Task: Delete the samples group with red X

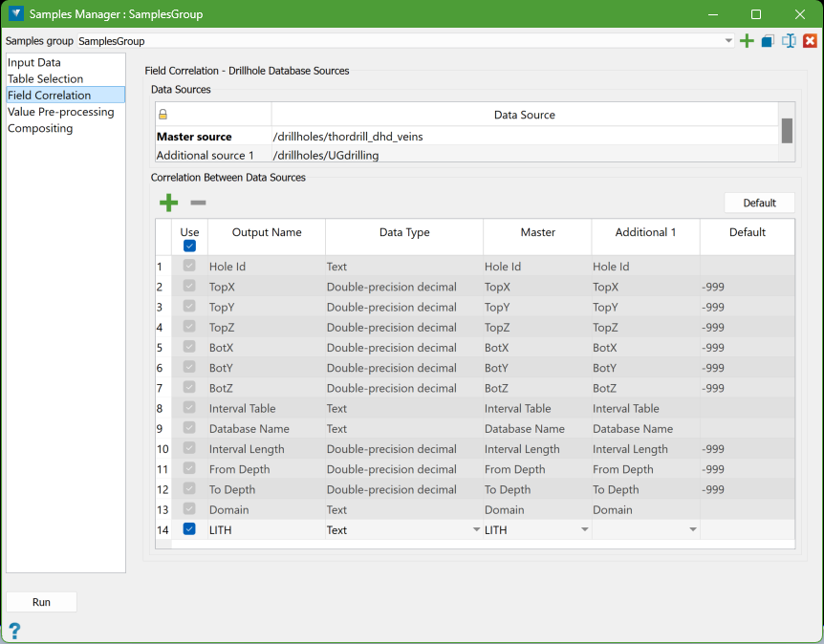Action: point(810,41)
